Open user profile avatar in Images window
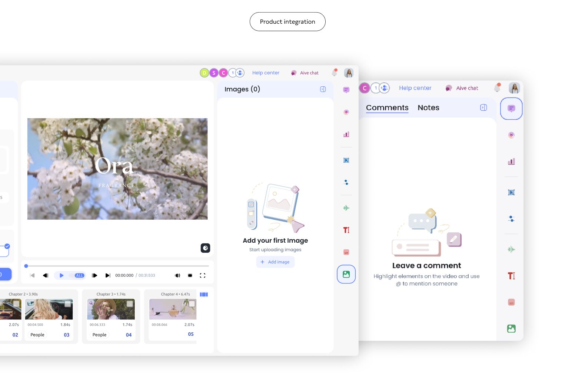Image resolution: width=575 pixels, height=392 pixels. 349,73
